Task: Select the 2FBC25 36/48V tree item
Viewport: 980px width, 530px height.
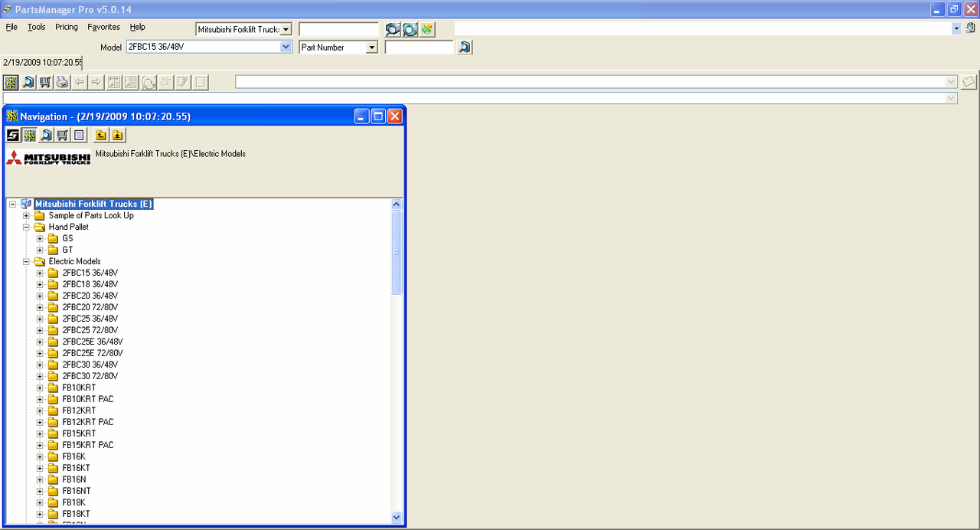Action: (x=90, y=319)
